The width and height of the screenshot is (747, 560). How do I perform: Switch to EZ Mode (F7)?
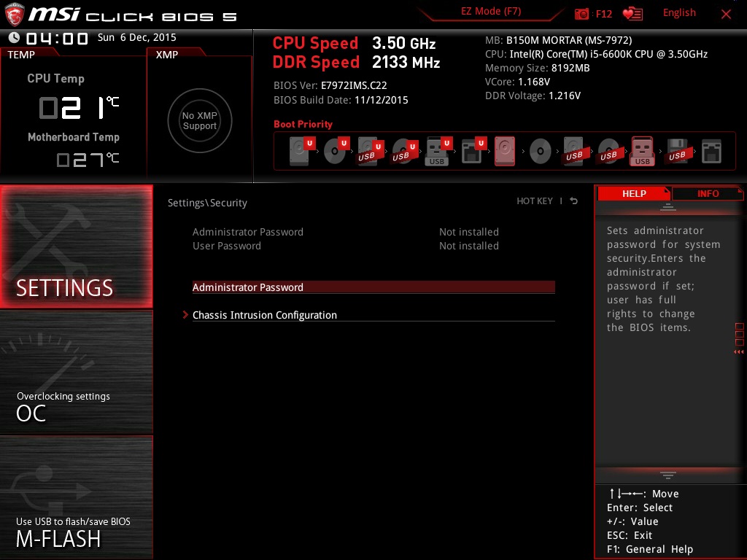(490, 12)
